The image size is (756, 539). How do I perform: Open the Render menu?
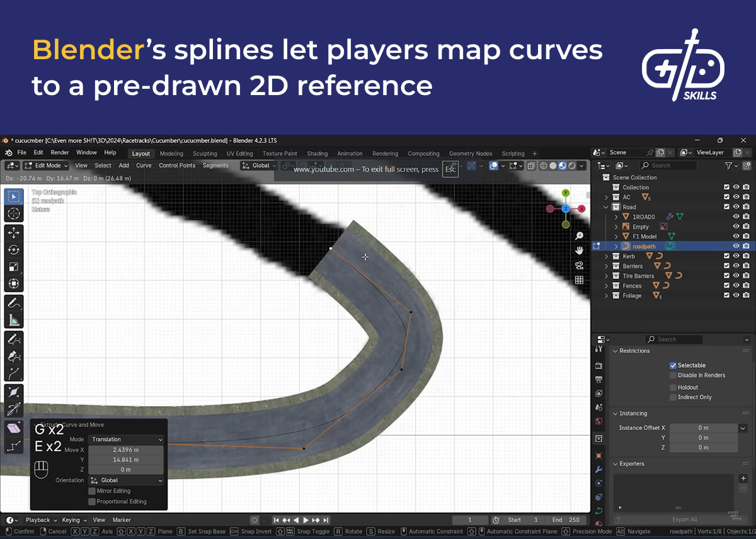tap(60, 153)
